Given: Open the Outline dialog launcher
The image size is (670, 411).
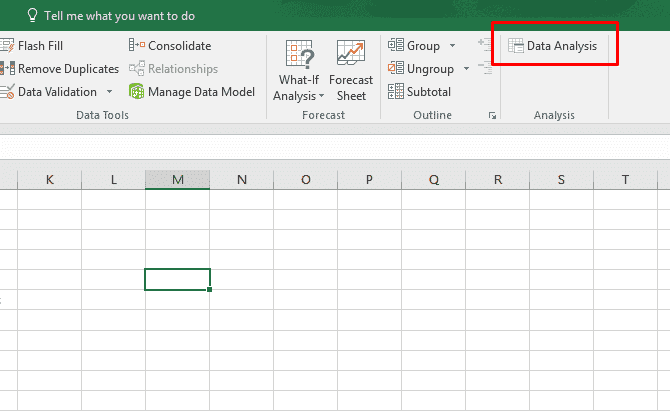Looking at the screenshot, I should tap(492, 115).
